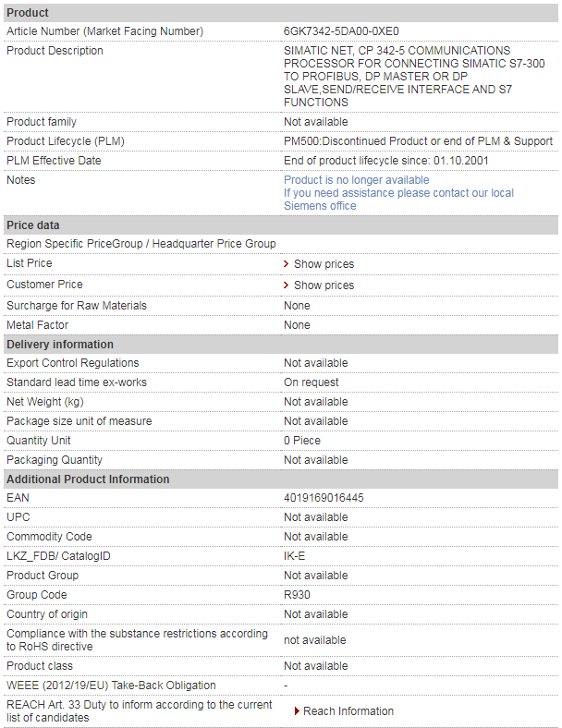Image resolution: width=562 pixels, height=728 pixels.
Task: Click the red chevron beside Customer Price
Action: tap(287, 285)
